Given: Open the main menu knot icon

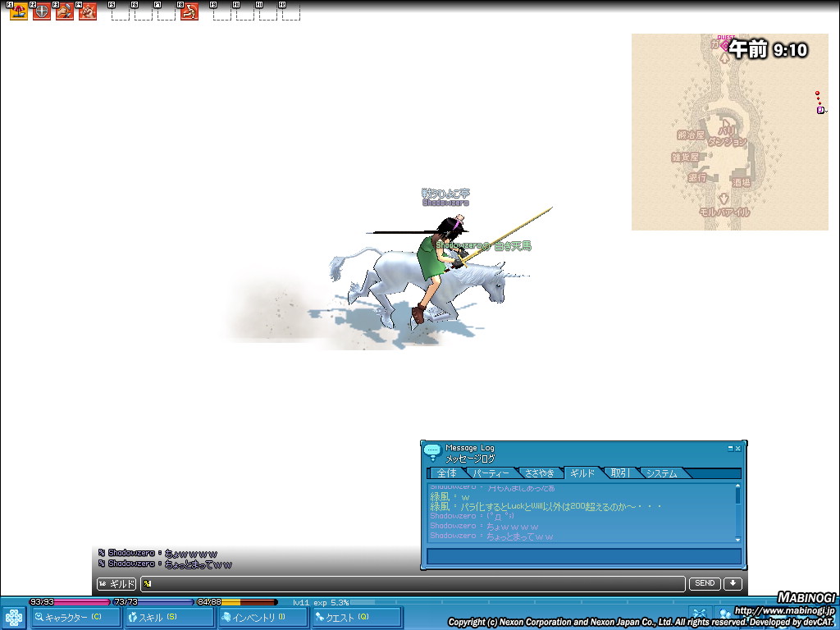Looking at the screenshot, I should click(13, 618).
